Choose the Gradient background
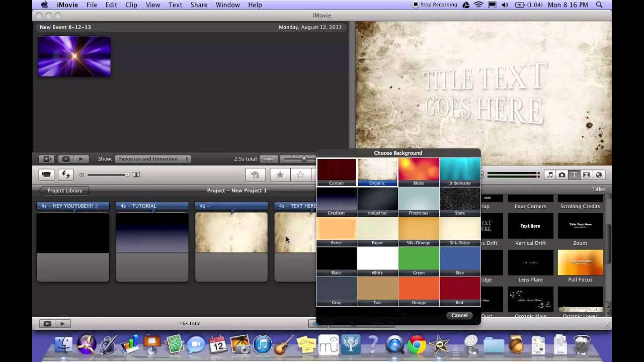Screen dimensions: 644x362 [x=337, y=202]
